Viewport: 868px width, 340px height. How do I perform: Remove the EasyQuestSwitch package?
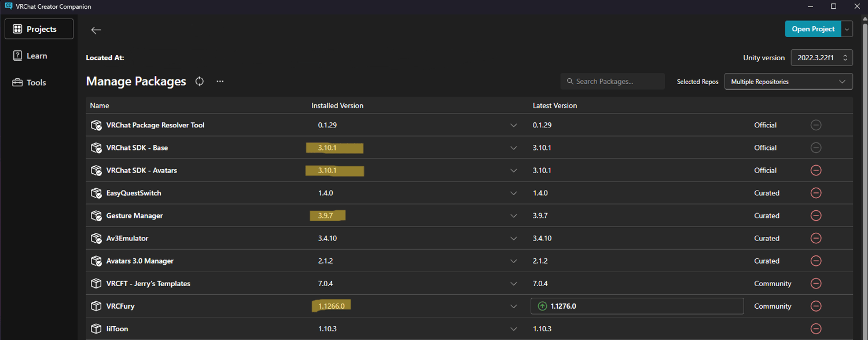[x=816, y=193]
